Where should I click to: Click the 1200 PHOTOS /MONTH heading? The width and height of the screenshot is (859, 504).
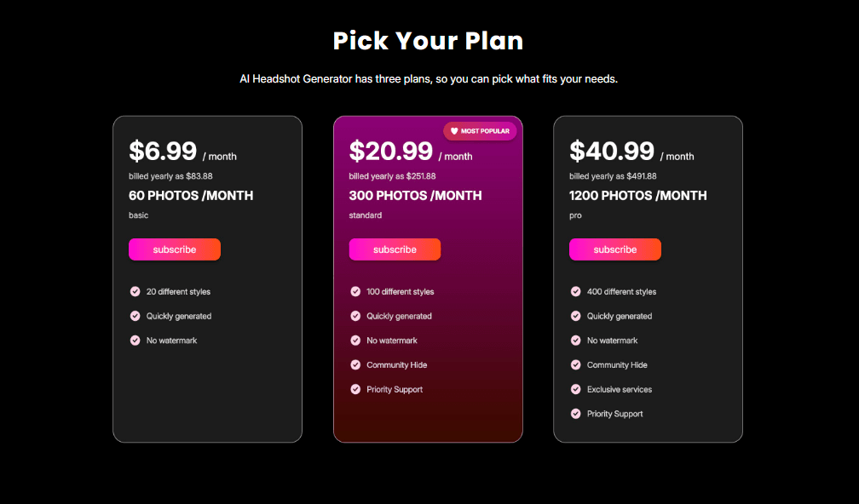pyautogui.click(x=637, y=196)
